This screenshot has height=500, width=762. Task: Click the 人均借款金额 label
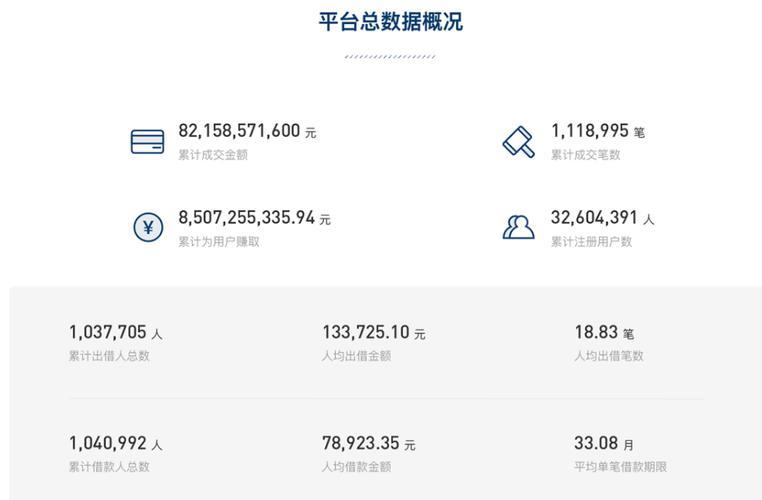[x=356, y=467]
